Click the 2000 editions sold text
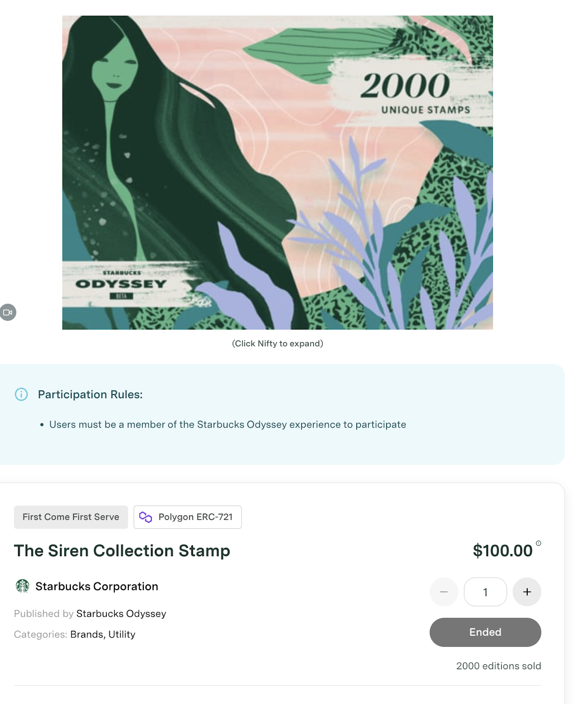The image size is (588, 704). (498, 666)
